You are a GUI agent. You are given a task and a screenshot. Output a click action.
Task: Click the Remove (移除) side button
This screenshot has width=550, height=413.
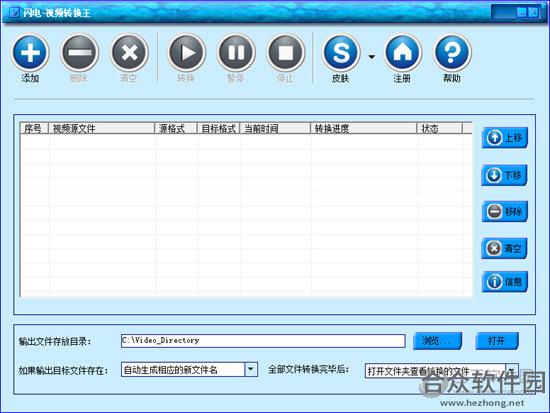(x=505, y=212)
